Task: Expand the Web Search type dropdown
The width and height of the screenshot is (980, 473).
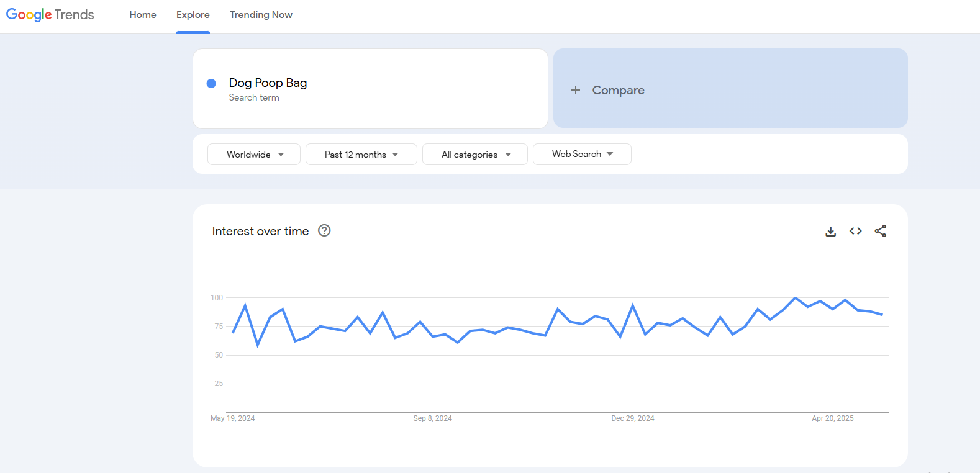Action: click(x=582, y=154)
